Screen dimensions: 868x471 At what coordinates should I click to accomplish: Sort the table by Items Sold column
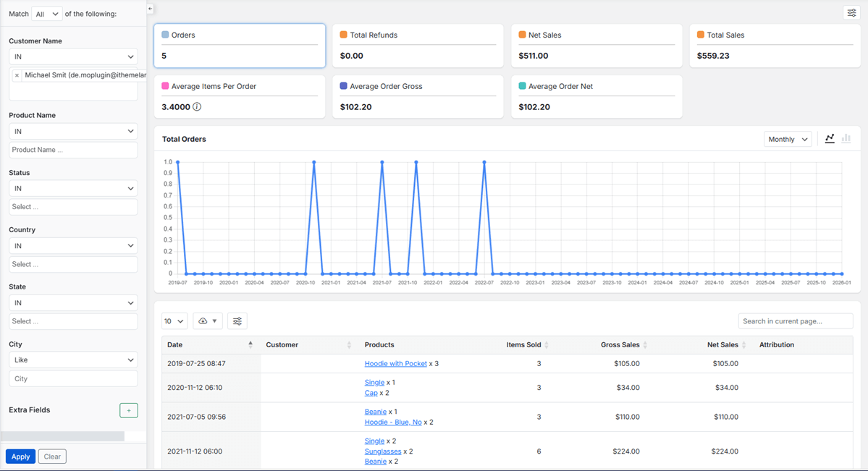pyautogui.click(x=546, y=345)
